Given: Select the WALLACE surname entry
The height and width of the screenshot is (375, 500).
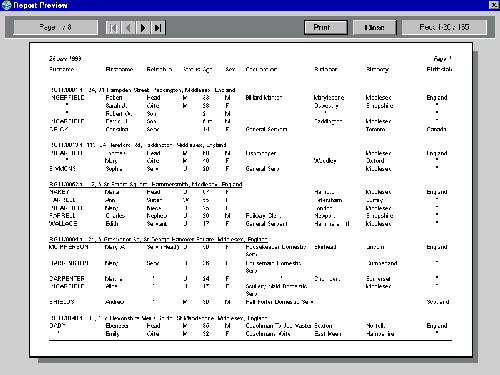Looking at the screenshot, I should [x=63, y=224].
